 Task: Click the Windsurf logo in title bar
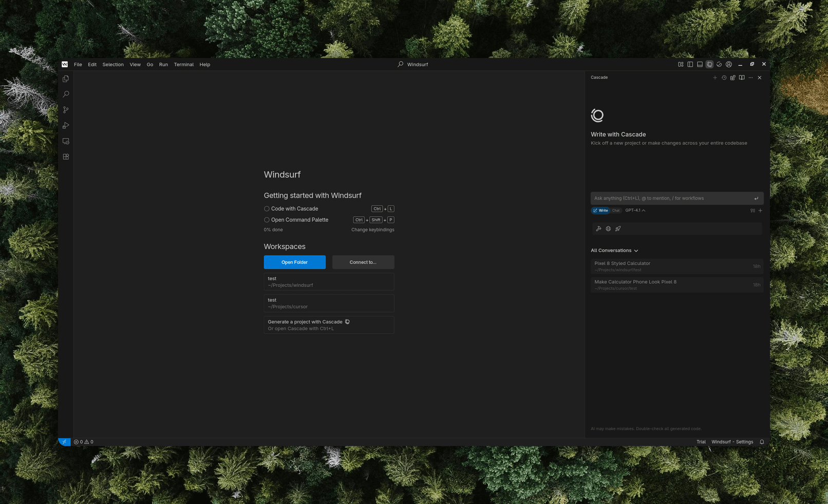tap(65, 64)
